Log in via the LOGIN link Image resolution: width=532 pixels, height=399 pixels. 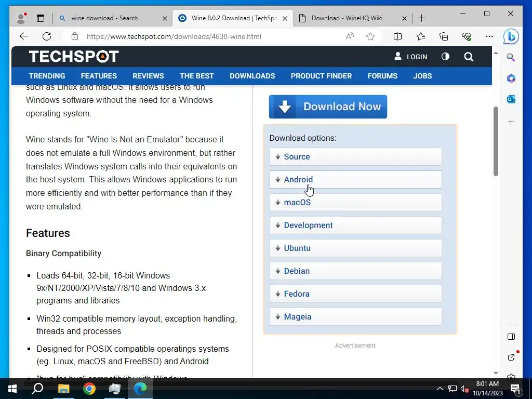(x=410, y=57)
